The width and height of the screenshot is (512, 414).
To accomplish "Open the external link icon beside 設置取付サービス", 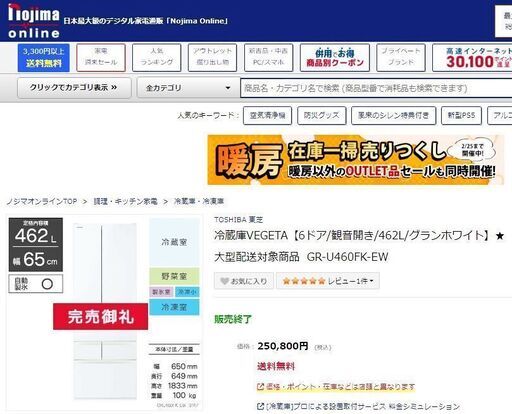I will [260, 406].
